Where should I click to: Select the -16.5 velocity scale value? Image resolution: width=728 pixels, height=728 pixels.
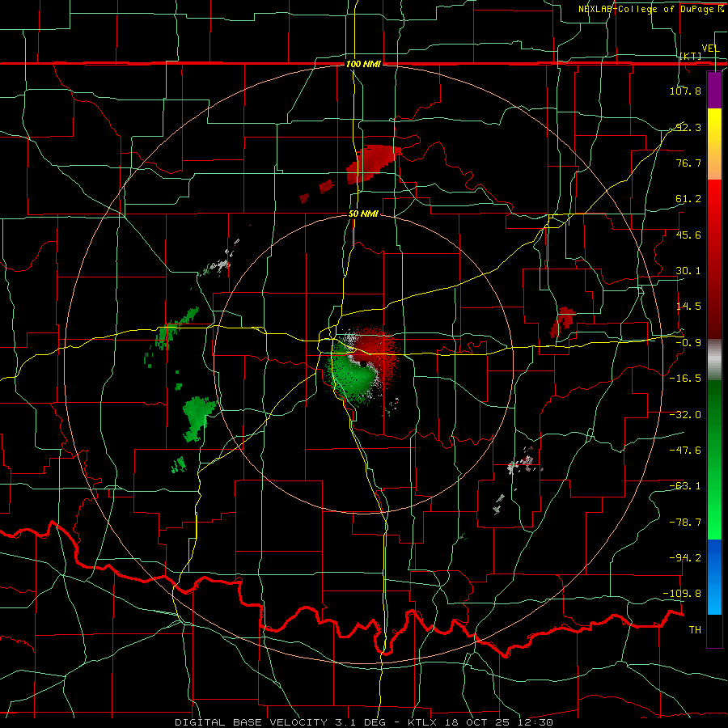pos(685,379)
